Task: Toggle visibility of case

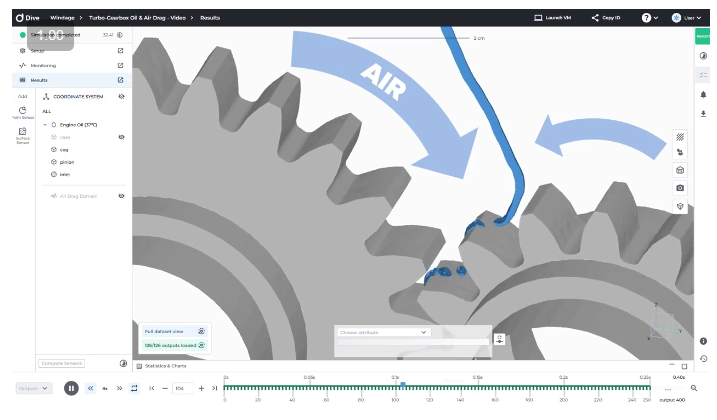Action: (x=121, y=137)
